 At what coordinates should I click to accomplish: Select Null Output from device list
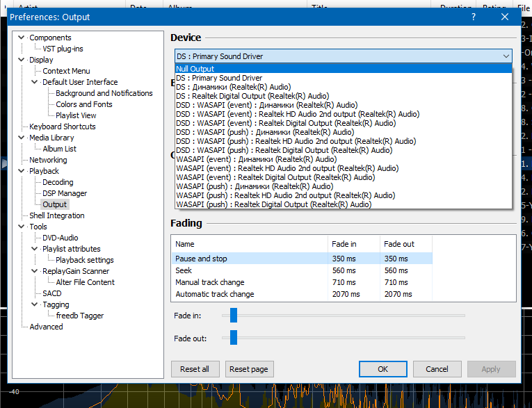pos(344,69)
